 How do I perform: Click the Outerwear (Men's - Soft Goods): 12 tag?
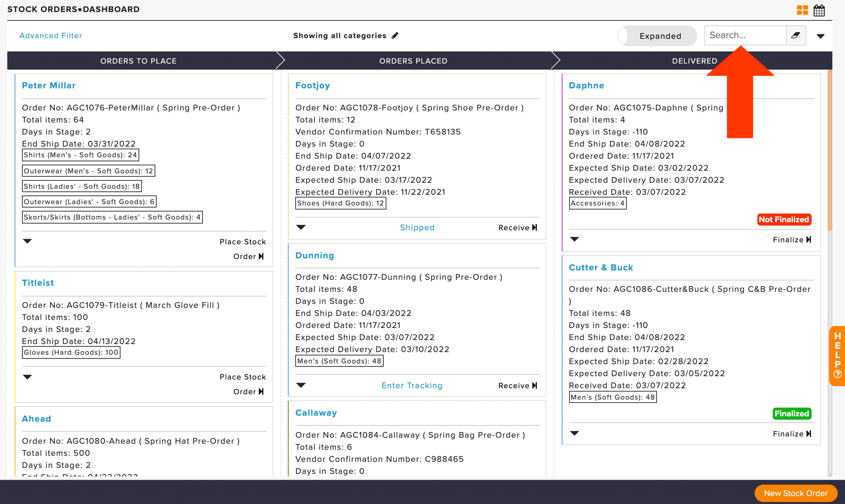click(x=88, y=171)
